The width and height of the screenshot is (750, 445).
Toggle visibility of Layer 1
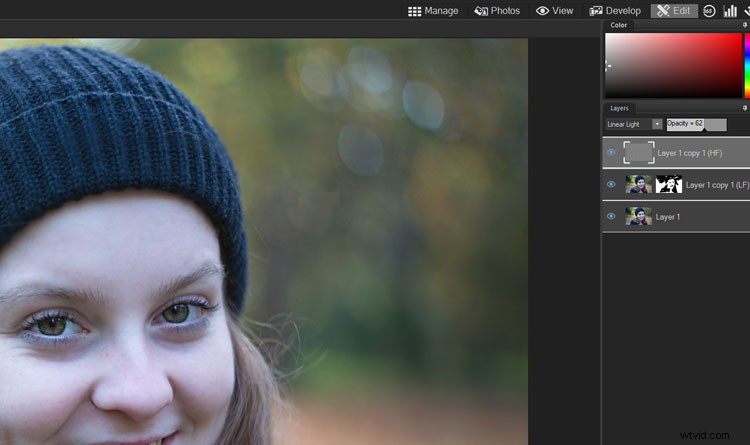[611, 216]
